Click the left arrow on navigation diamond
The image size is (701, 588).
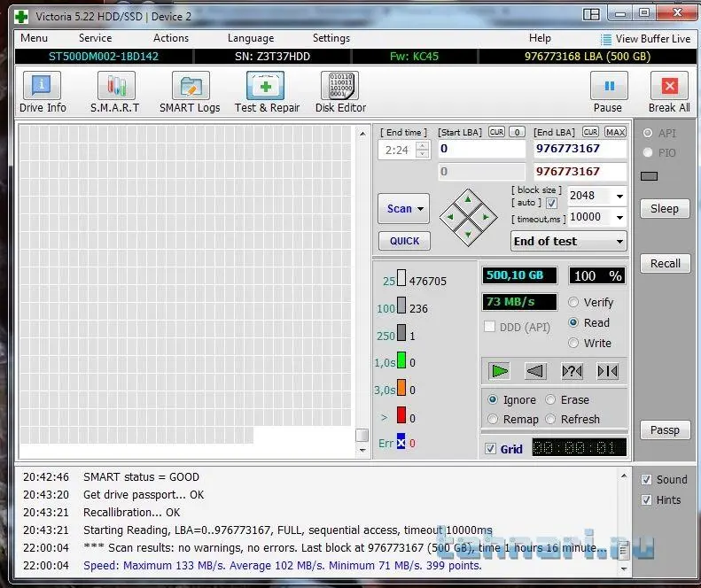pos(450,217)
